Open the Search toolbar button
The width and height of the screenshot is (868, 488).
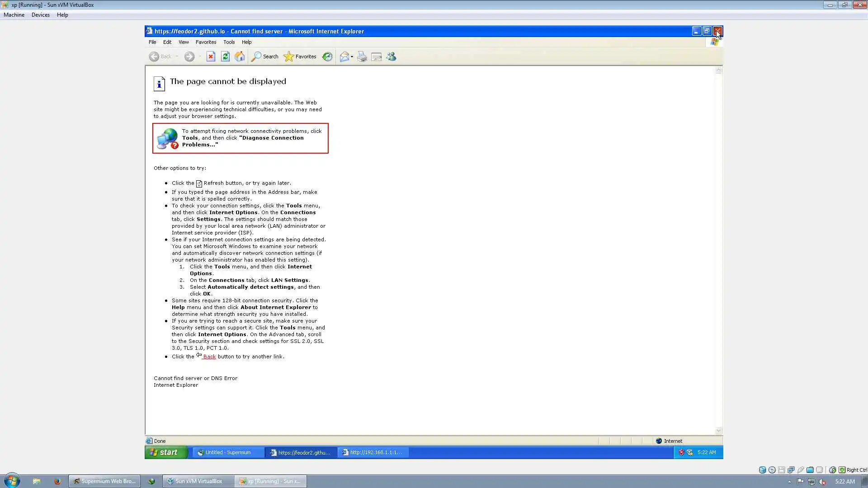click(x=265, y=56)
